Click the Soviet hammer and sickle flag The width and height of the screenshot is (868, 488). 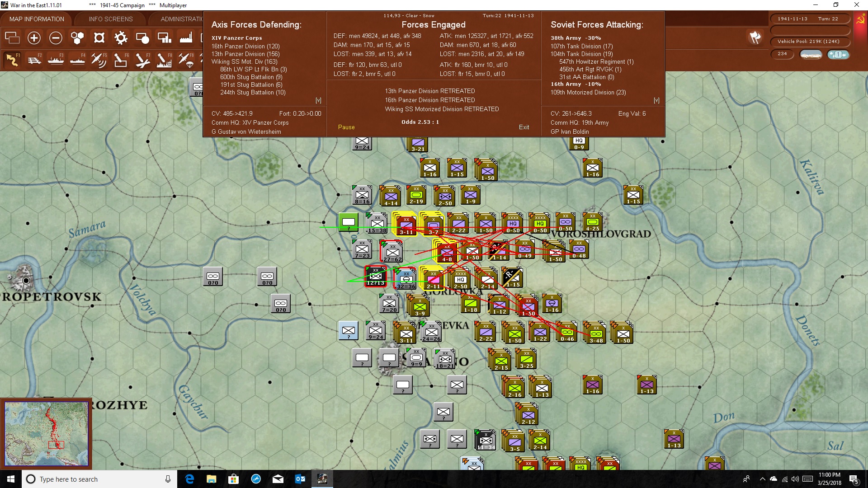pos(860,19)
